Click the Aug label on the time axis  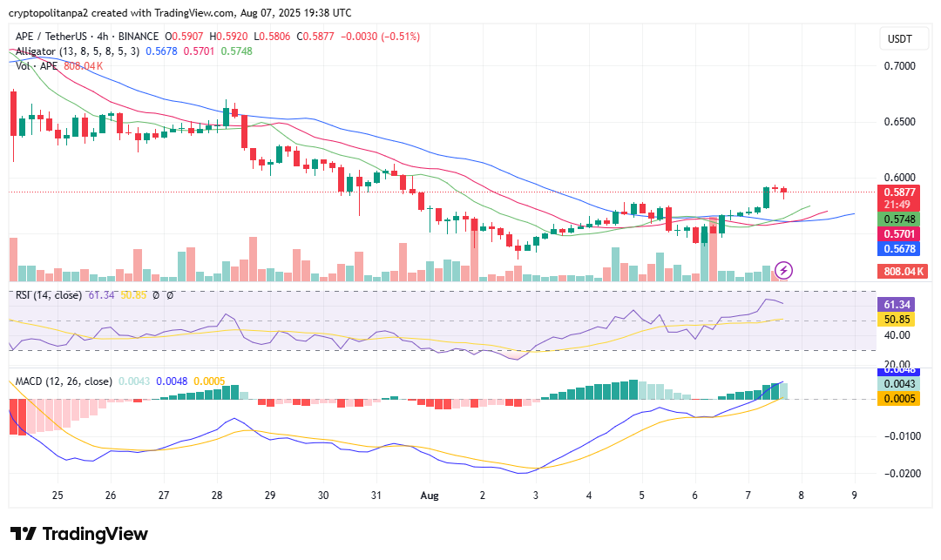click(429, 495)
